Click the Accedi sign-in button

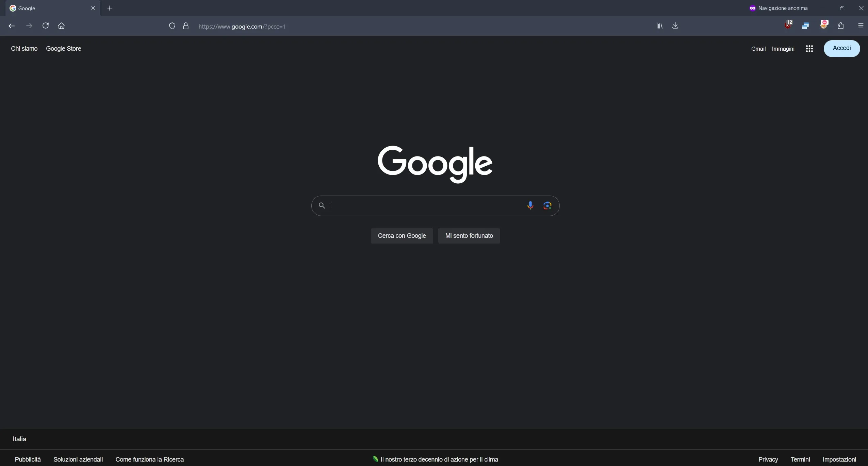[841, 48]
